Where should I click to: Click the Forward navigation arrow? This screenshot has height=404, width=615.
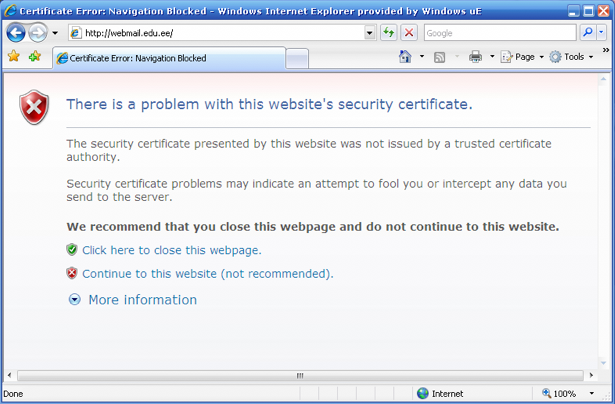(x=38, y=33)
